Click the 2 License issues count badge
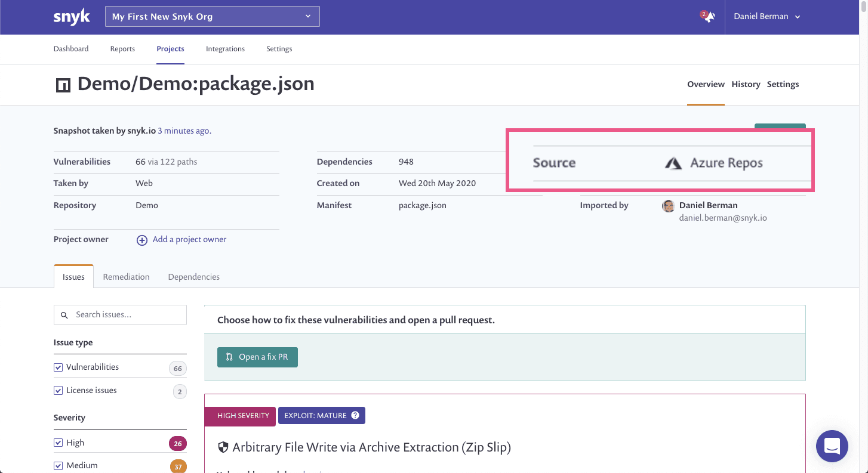Viewport: 868px width, 473px height. coord(180,392)
